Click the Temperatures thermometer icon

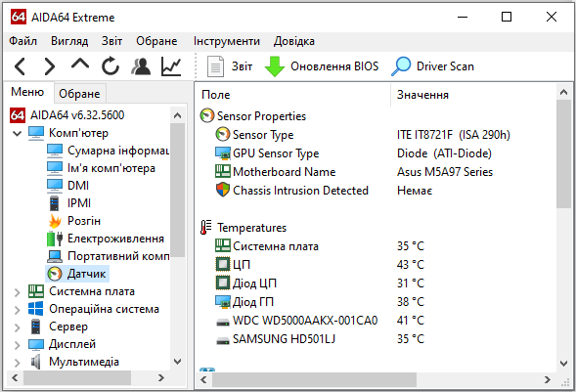pyautogui.click(x=205, y=227)
